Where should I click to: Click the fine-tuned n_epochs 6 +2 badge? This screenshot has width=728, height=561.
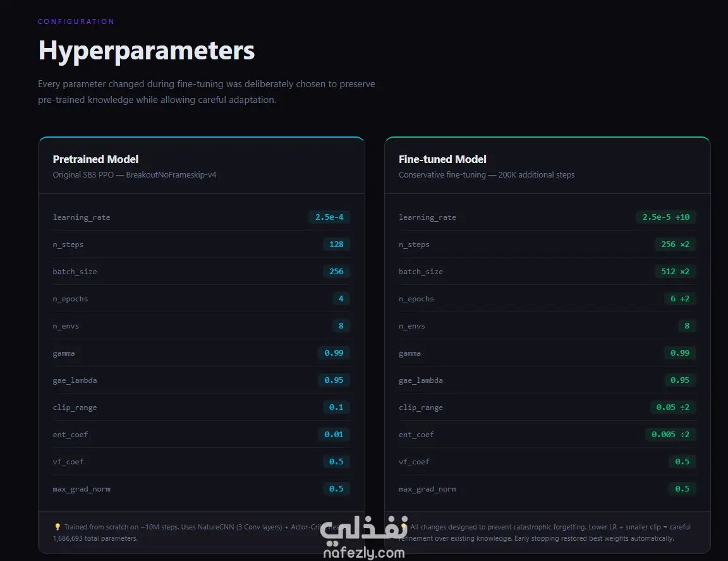(x=680, y=299)
